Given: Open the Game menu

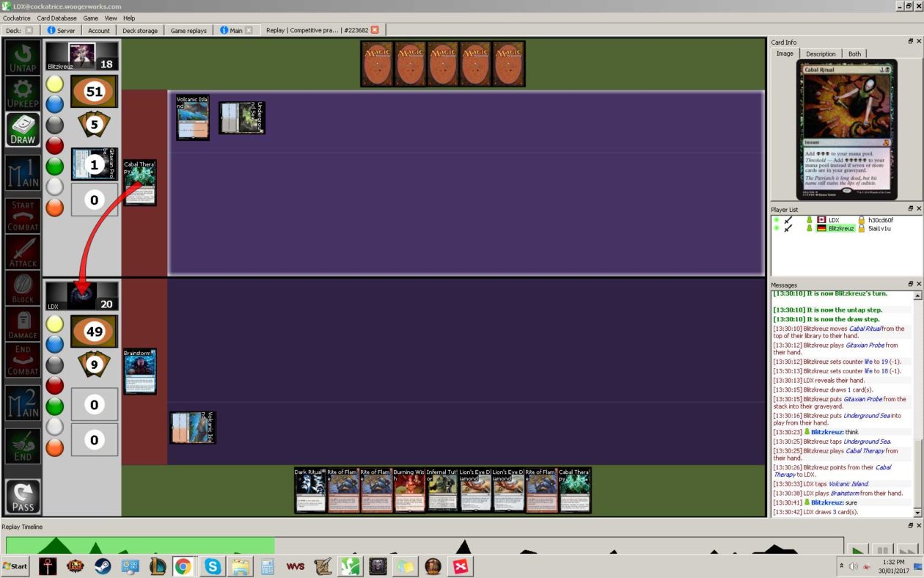Looking at the screenshot, I should [x=90, y=18].
